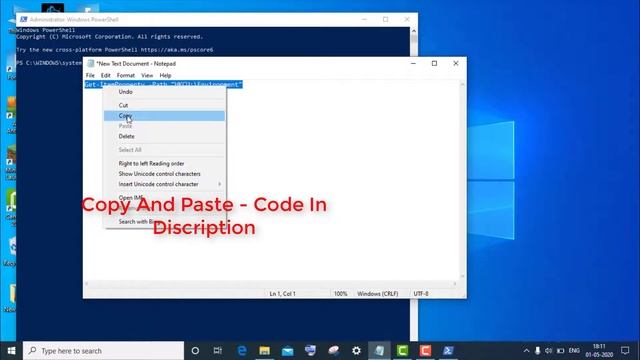This screenshot has height=360, width=640.
Task: Open the taskbar clock and date
Action: pyautogui.click(x=599, y=351)
